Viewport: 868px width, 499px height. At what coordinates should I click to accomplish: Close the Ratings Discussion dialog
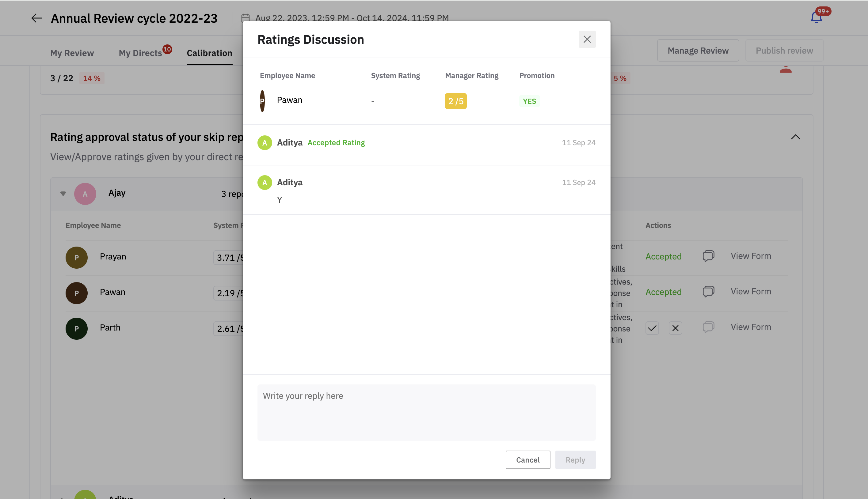587,40
